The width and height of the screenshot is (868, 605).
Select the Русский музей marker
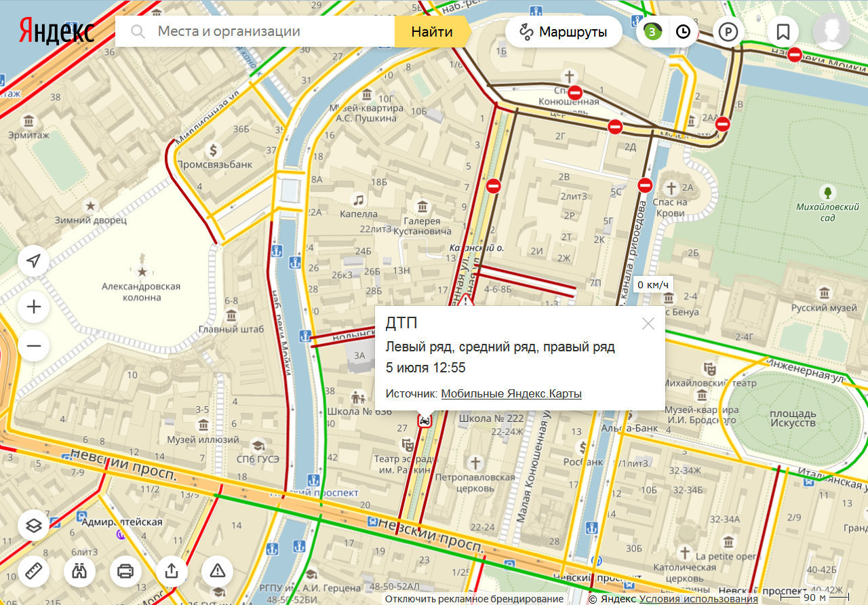pos(825,293)
